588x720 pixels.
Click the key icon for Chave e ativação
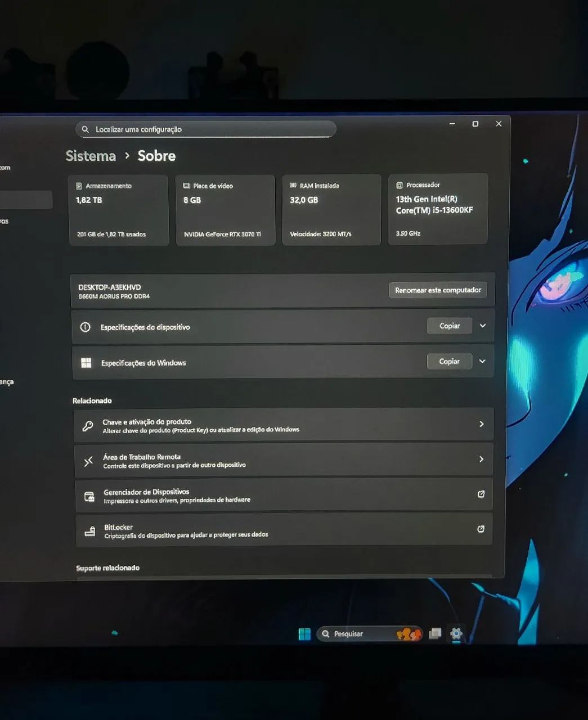click(x=88, y=426)
